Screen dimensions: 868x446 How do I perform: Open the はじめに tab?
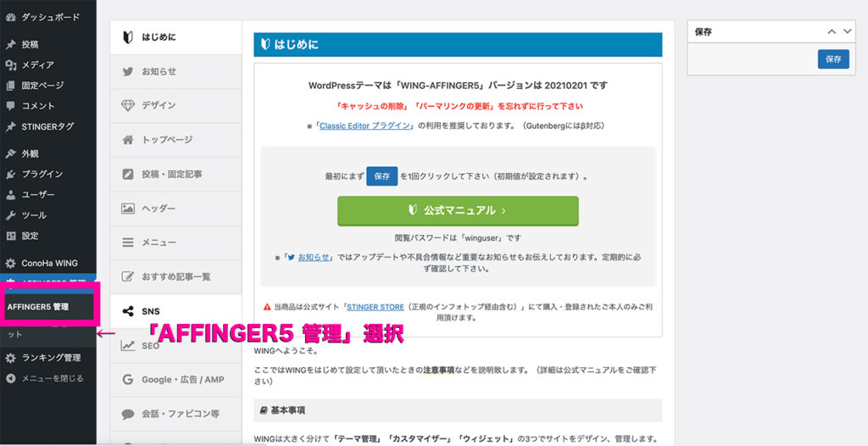click(x=176, y=37)
